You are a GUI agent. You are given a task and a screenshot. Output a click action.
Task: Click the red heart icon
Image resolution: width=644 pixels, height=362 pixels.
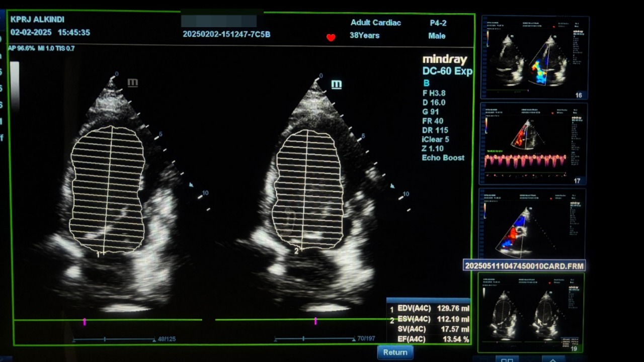point(331,38)
